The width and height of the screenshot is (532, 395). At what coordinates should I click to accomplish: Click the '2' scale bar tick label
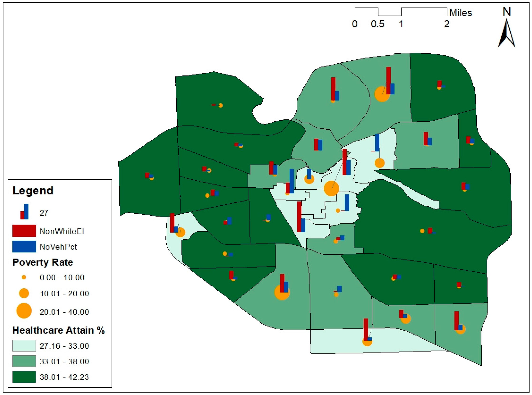click(x=447, y=24)
